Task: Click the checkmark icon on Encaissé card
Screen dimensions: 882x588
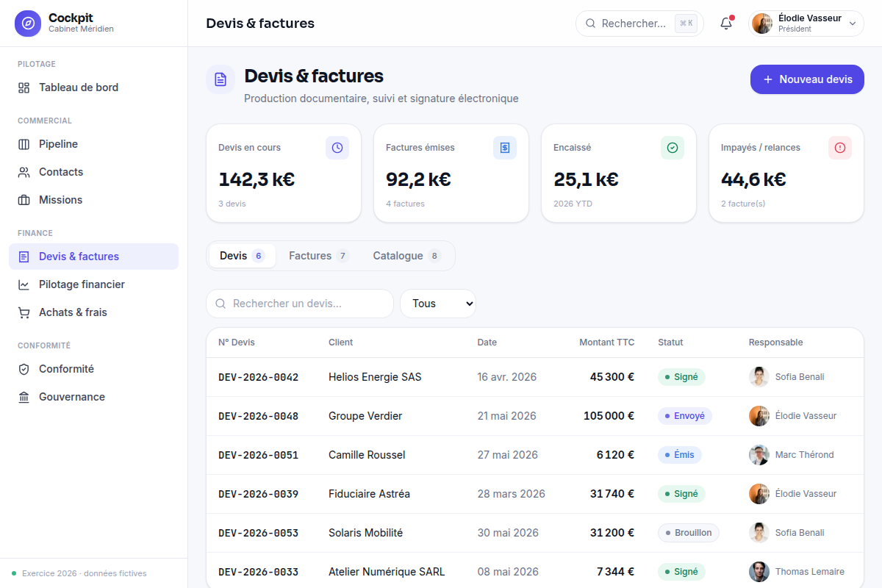Action: click(673, 148)
